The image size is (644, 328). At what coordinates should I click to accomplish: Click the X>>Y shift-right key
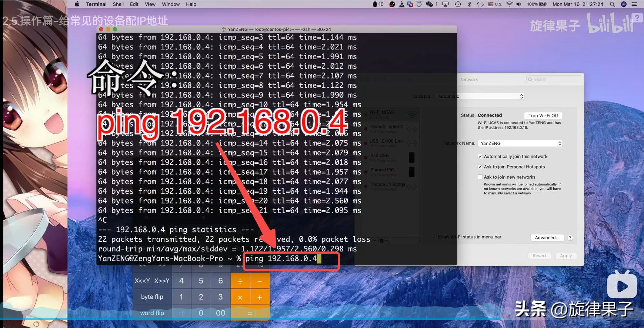162,281
